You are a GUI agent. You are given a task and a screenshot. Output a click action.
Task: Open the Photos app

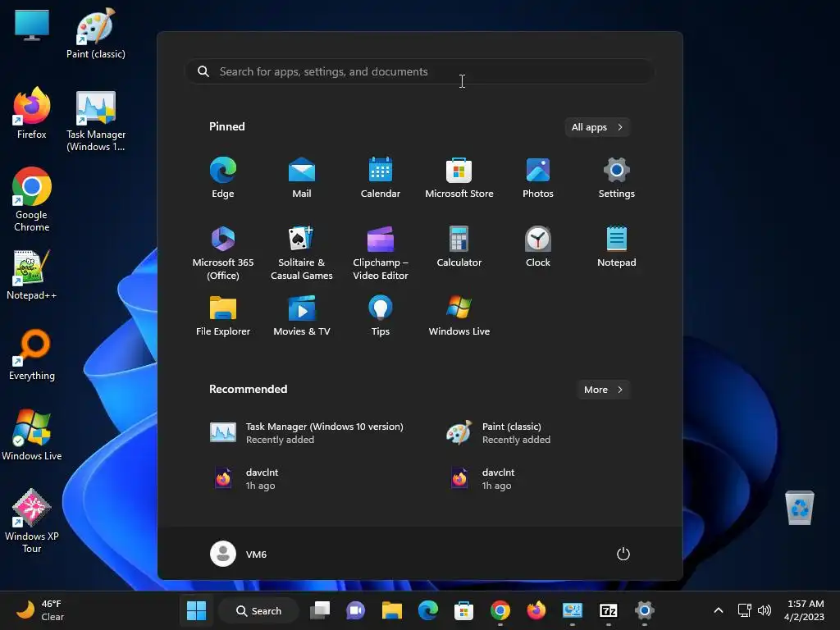(x=538, y=178)
